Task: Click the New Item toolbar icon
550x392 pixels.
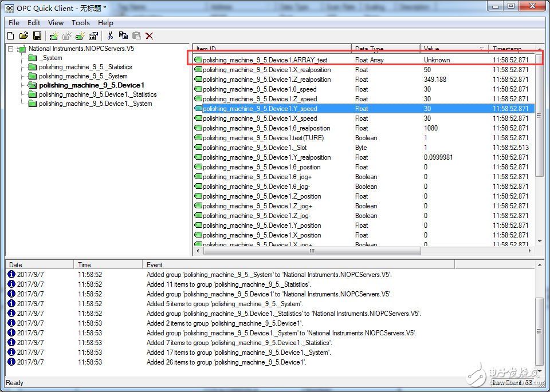Action: pyautogui.click(x=80, y=35)
